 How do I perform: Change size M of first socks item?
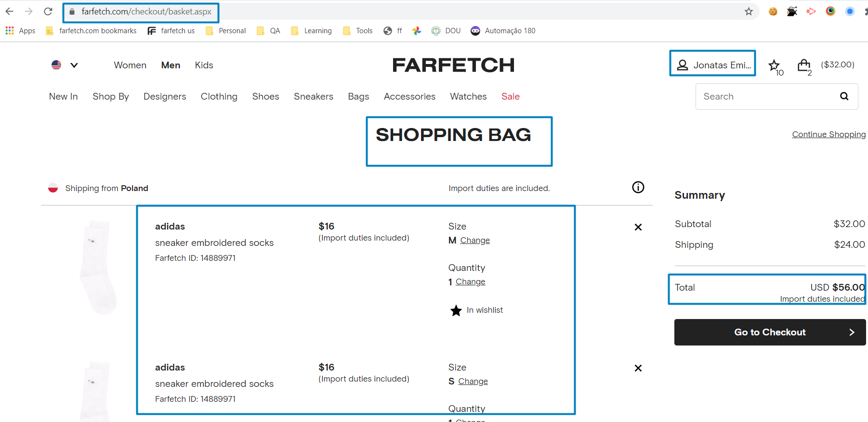coord(475,240)
